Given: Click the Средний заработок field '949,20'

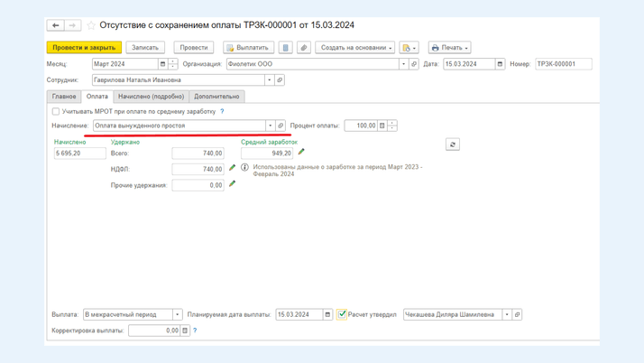Looking at the screenshot, I should [x=267, y=154].
